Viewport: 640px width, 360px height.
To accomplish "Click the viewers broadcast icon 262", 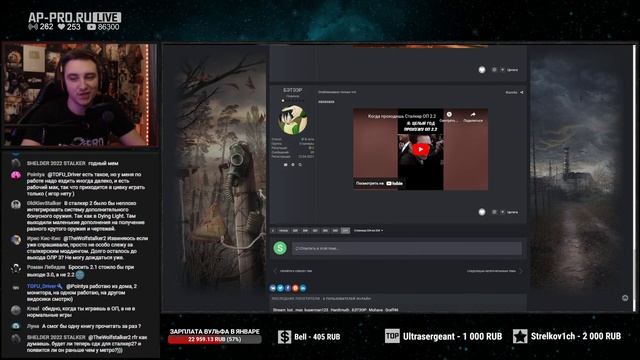I will (x=33, y=27).
